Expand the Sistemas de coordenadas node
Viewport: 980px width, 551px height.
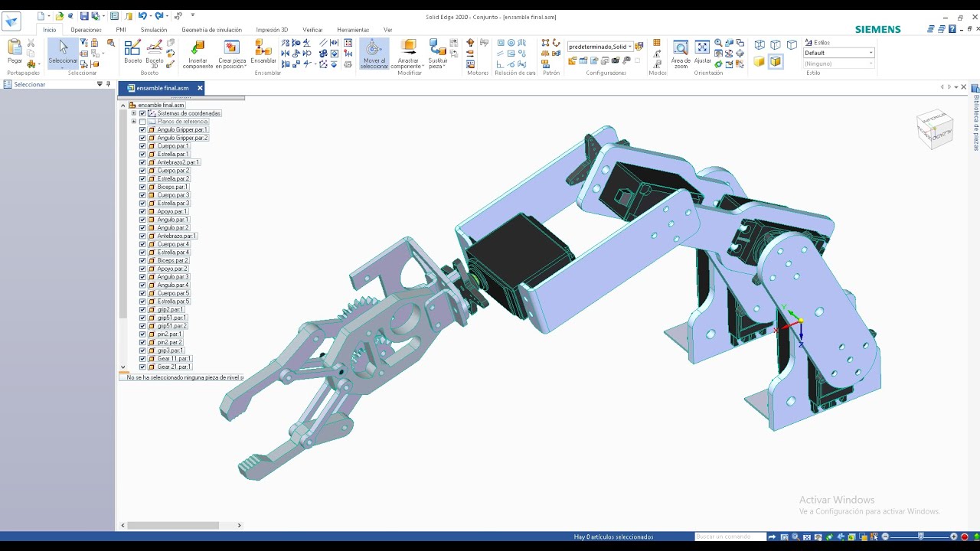click(x=133, y=113)
